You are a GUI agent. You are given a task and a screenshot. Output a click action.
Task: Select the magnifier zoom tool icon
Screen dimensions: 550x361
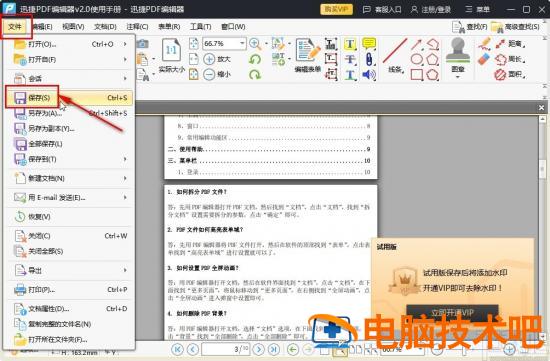pos(255,44)
